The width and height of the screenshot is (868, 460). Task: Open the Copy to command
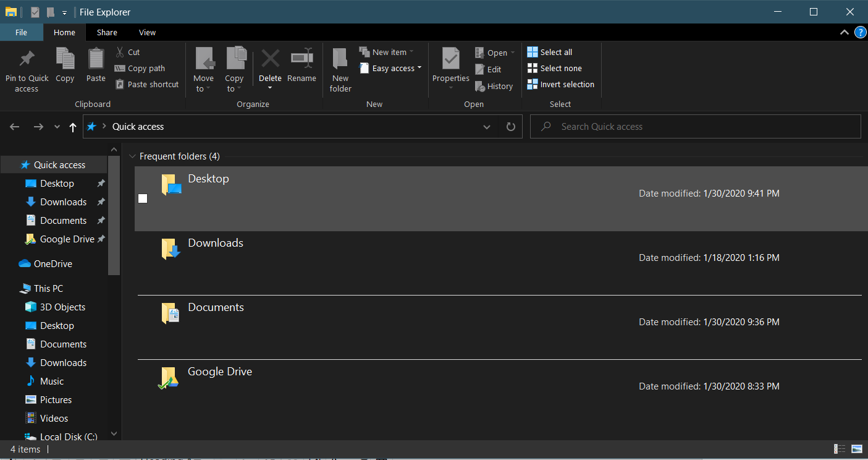click(234, 70)
